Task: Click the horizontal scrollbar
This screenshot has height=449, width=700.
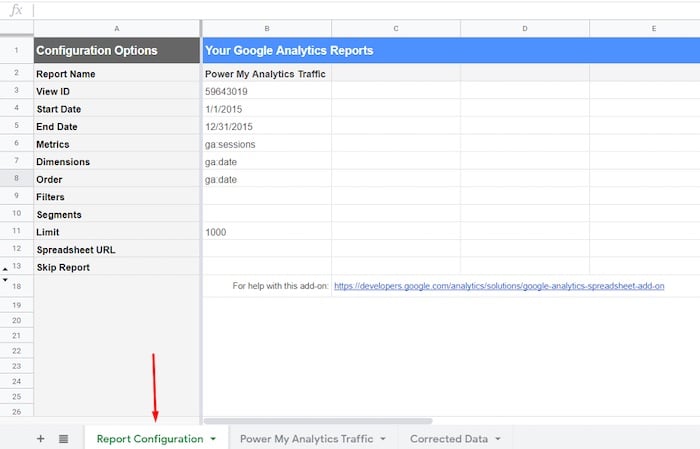Action: pos(318,421)
